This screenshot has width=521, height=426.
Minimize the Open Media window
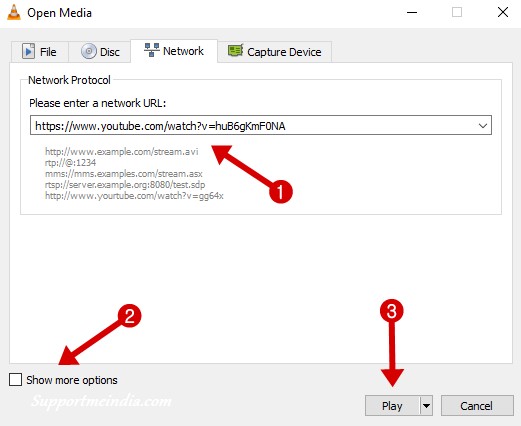[x=412, y=13]
